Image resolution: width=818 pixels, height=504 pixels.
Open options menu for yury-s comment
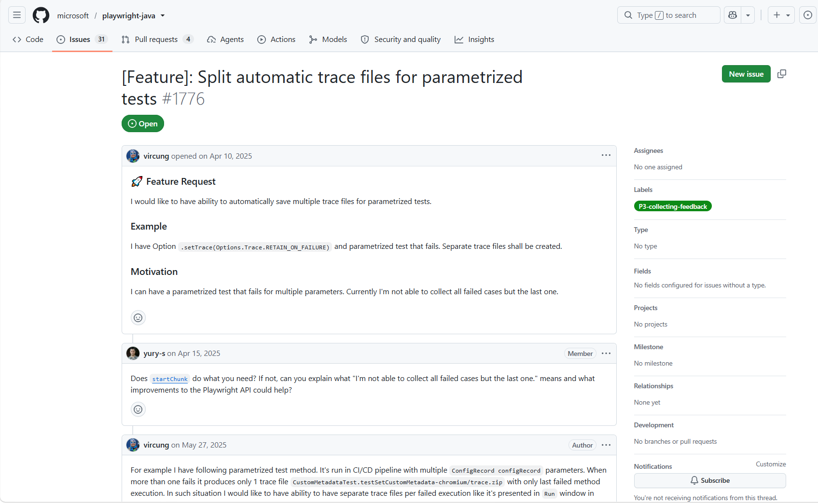tap(606, 354)
